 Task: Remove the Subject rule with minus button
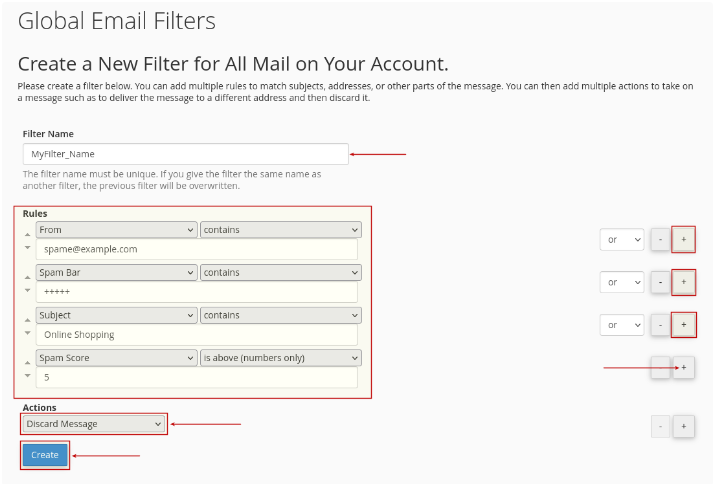660,325
